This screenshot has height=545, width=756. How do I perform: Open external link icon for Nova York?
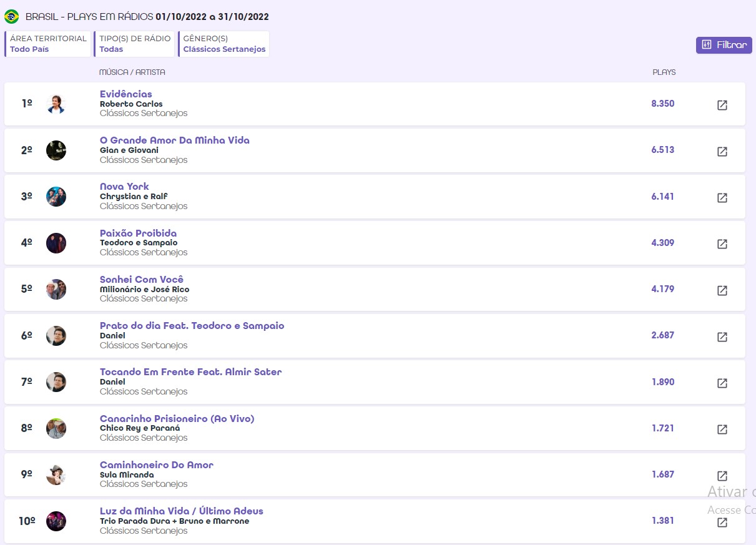(x=722, y=197)
